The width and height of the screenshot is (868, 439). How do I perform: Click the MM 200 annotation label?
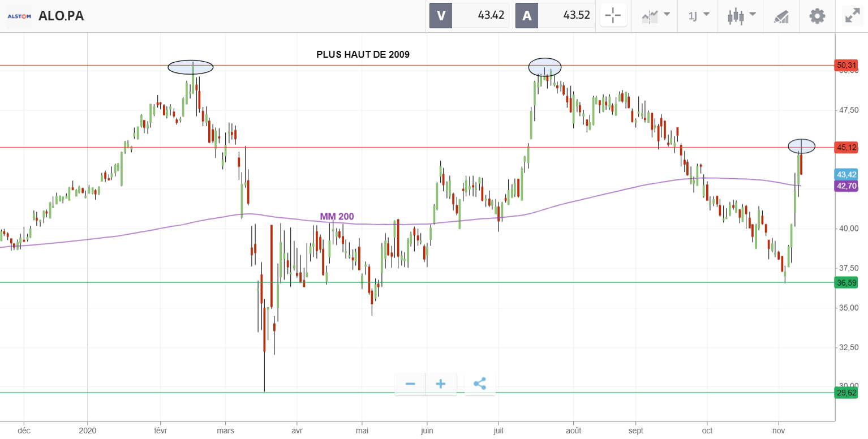point(337,216)
